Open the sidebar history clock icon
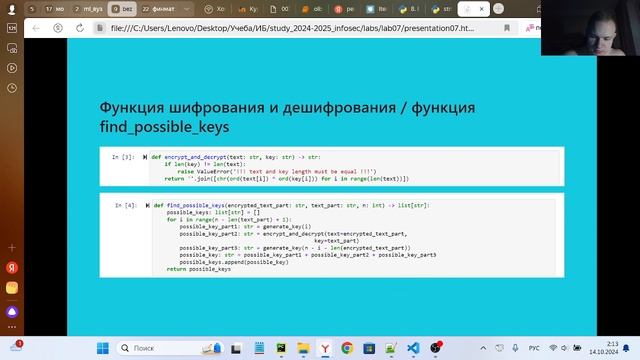 [12, 88]
